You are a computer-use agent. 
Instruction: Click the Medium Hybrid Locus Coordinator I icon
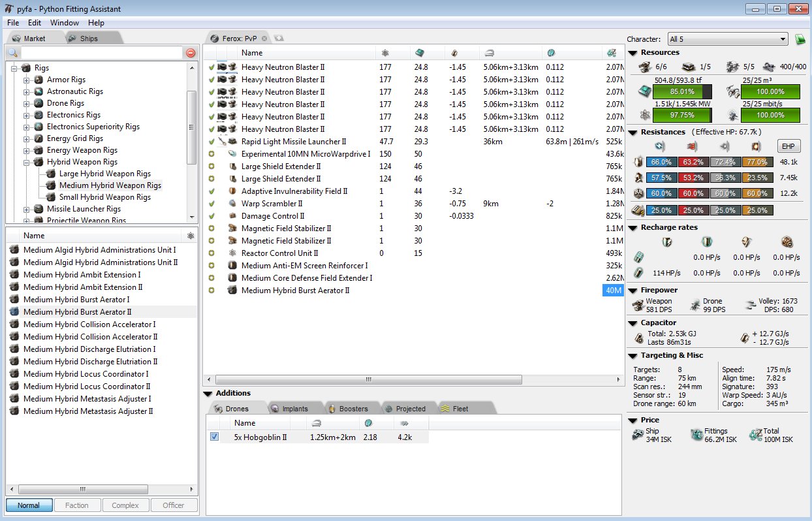(x=14, y=374)
